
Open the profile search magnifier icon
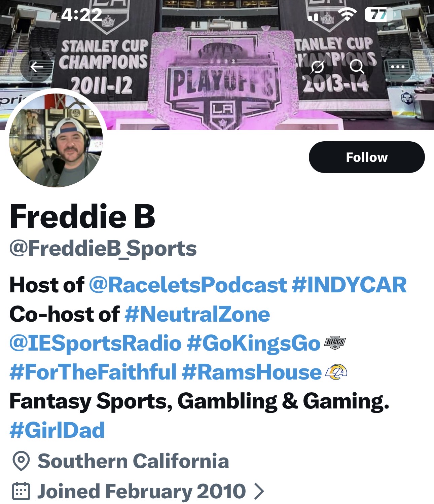click(x=357, y=67)
